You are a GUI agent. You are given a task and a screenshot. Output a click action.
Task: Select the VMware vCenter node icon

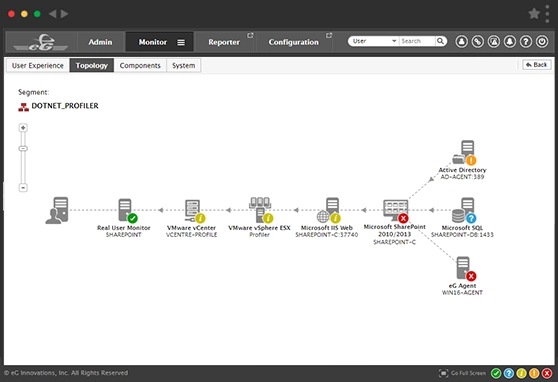[195, 210]
